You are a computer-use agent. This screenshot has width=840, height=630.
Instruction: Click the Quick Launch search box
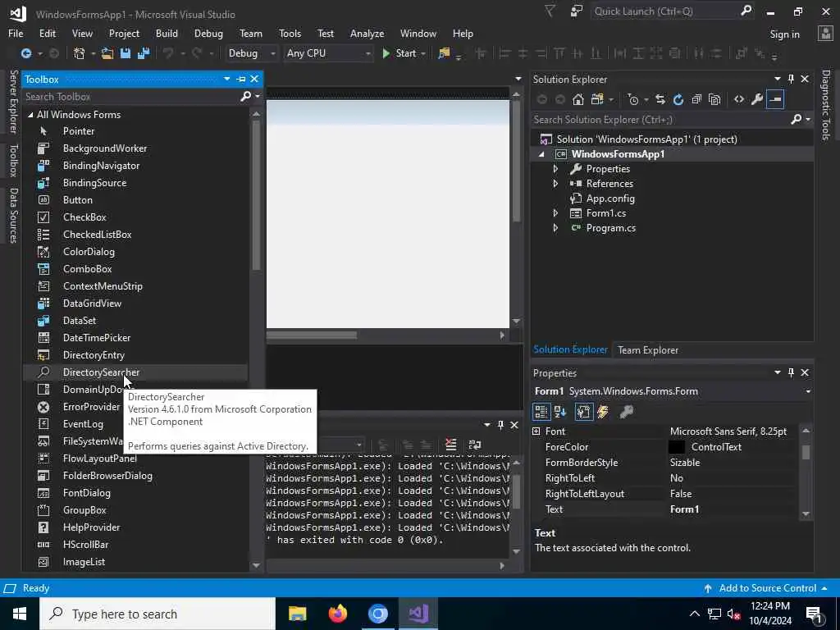[x=666, y=11]
